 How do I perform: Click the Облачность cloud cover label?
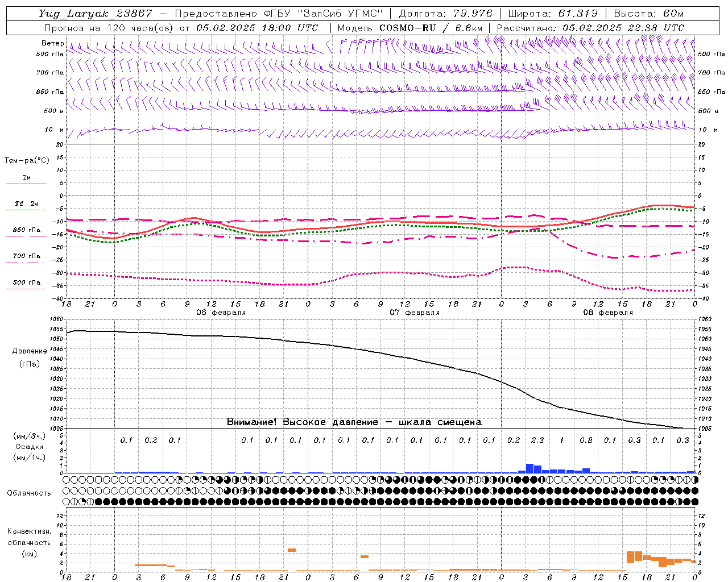pos(29,493)
